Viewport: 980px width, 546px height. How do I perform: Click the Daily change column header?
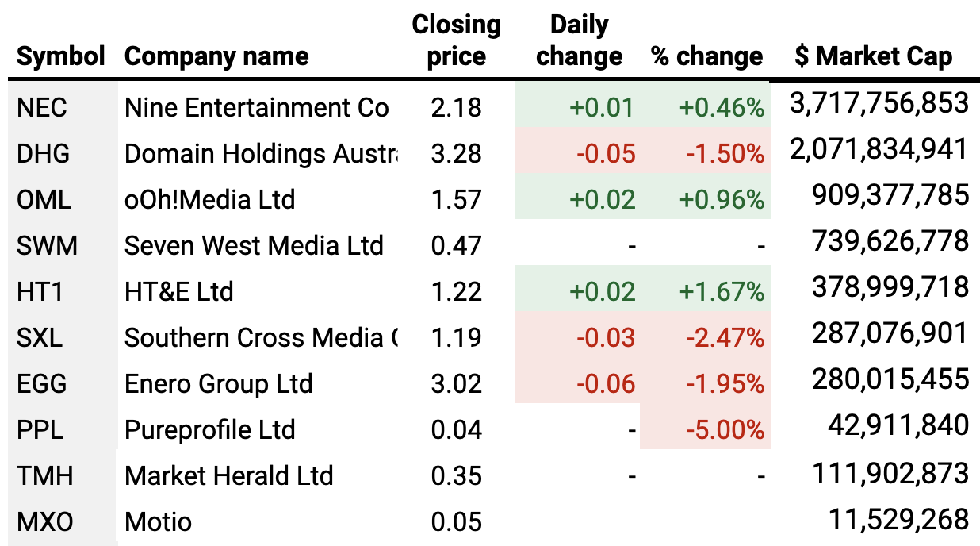(x=579, y=40)
